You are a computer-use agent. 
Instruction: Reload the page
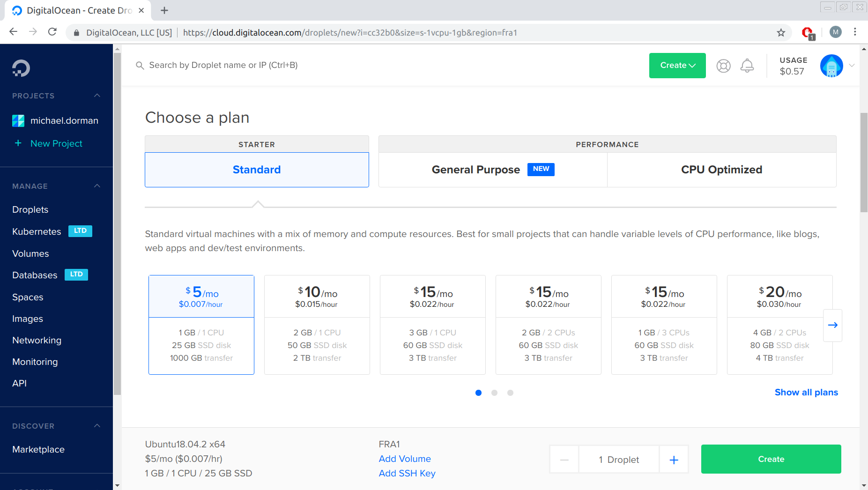point(52,31)
